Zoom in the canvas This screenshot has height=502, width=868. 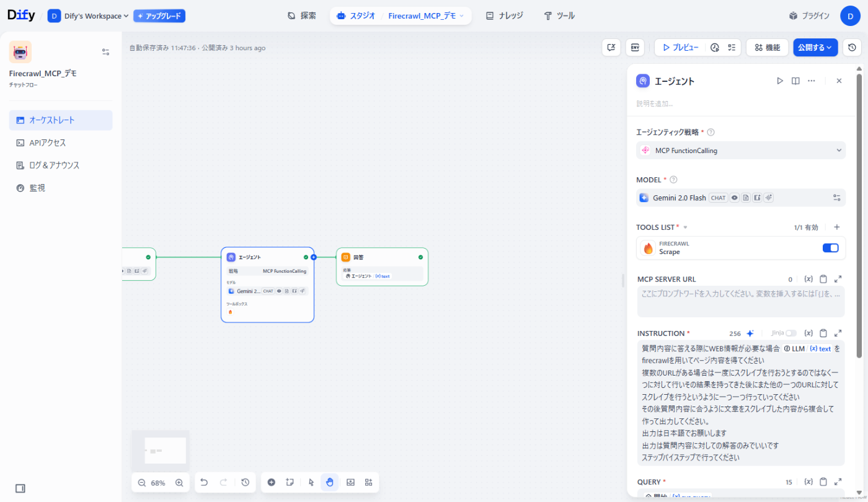[x=179, y=483]
